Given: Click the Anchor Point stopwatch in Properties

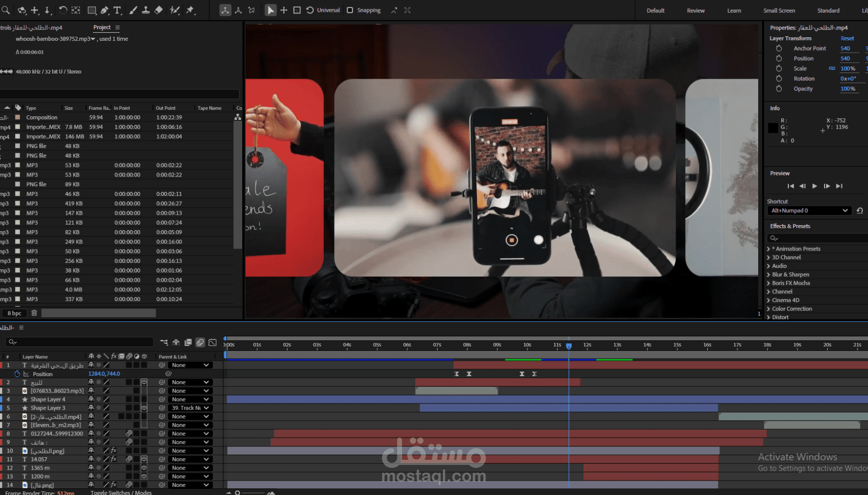Looking at the screenshot, I should coord(779,48).
